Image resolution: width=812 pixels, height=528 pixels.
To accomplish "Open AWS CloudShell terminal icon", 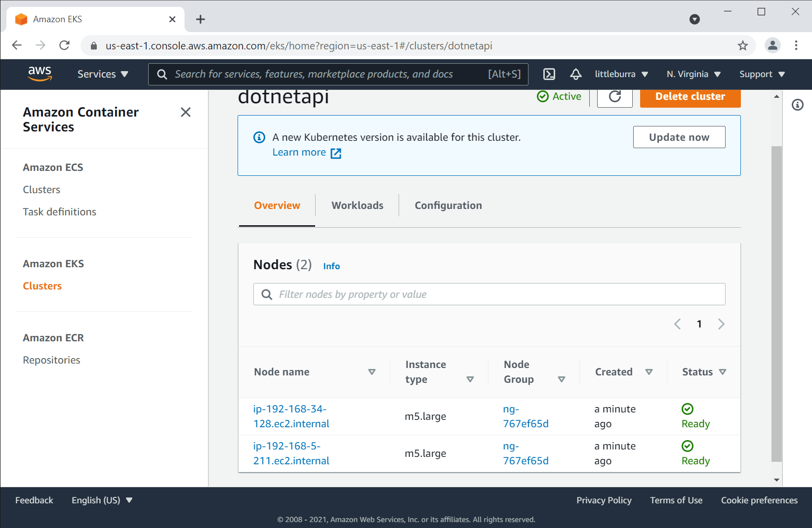I will click(x=549, y=74).
